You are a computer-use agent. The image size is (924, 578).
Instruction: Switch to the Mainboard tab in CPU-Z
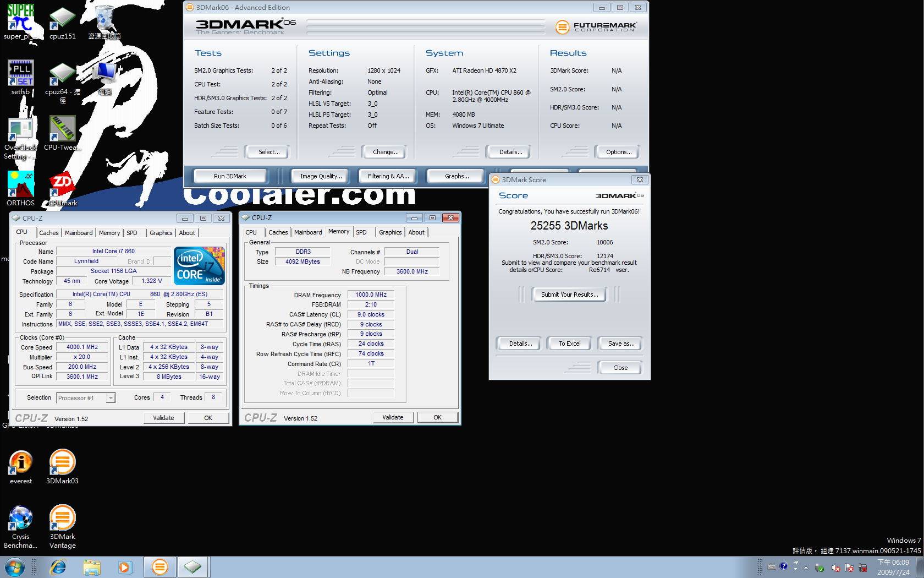coord(79,233)
